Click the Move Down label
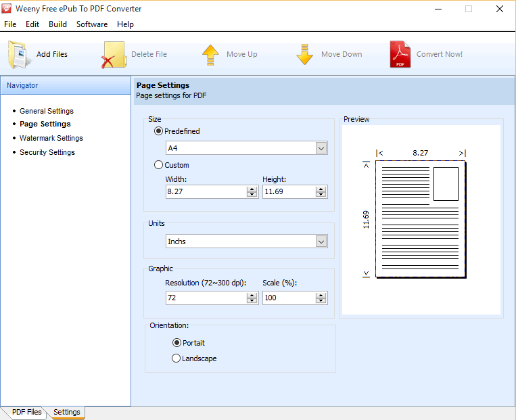The height and width of the screenshot is (420, 516). [x=342, y=54]
